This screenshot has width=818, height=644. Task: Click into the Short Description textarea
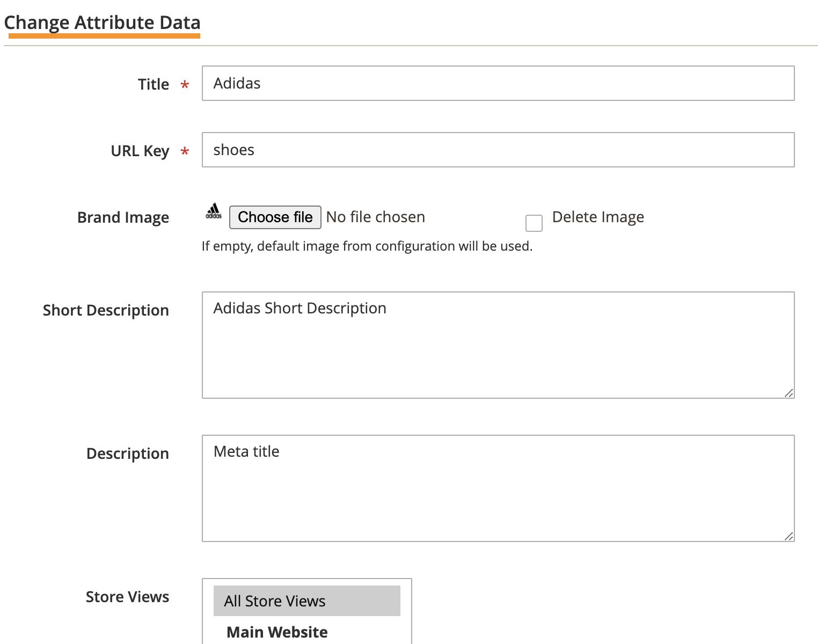point(498,345)
